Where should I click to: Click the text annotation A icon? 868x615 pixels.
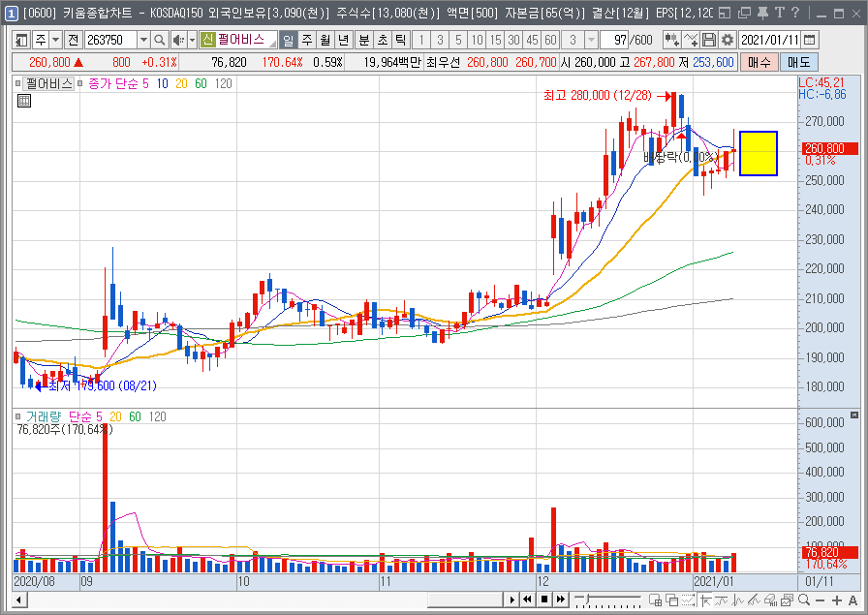pos(852,600)
